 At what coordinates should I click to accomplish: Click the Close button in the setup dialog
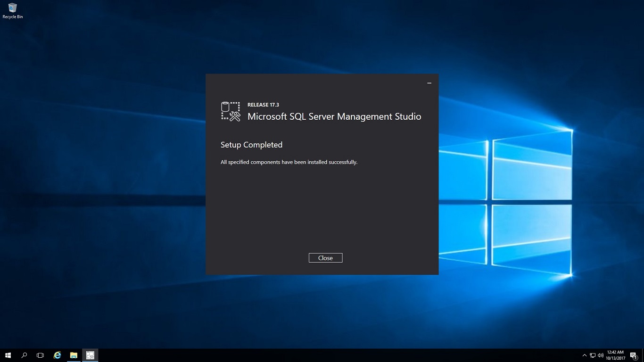pyautogui.click(x=325, y=258)
